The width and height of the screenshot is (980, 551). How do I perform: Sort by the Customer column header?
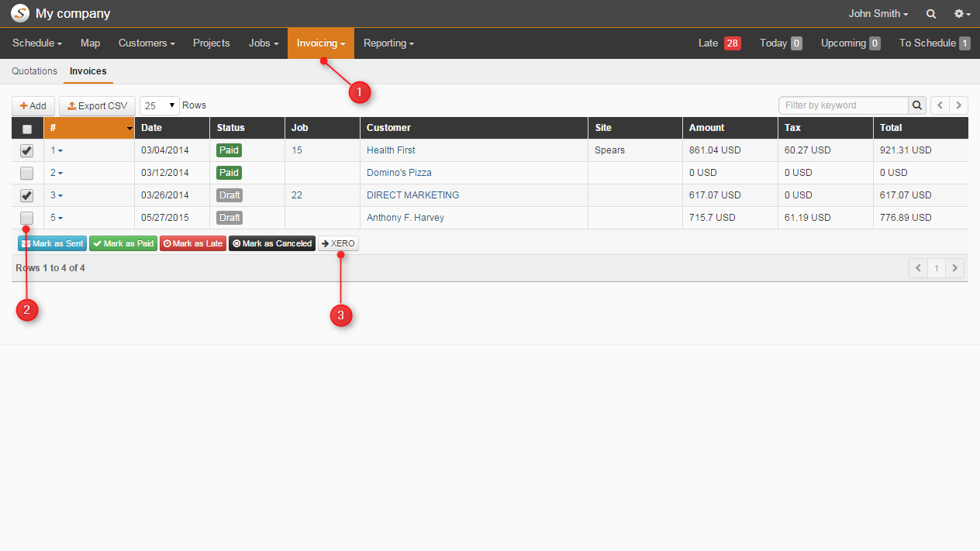[x=474, y=128]
